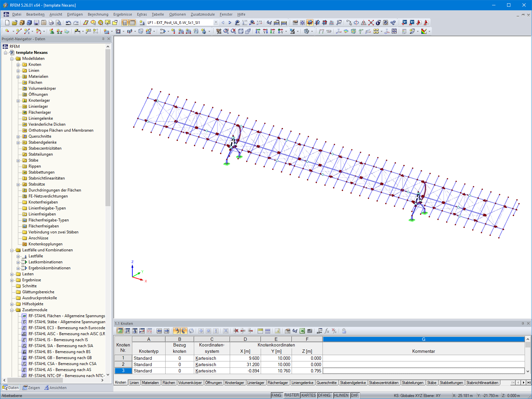Export the Knoten table to Excel
This screenshot has height=399, width=532.
302,331
